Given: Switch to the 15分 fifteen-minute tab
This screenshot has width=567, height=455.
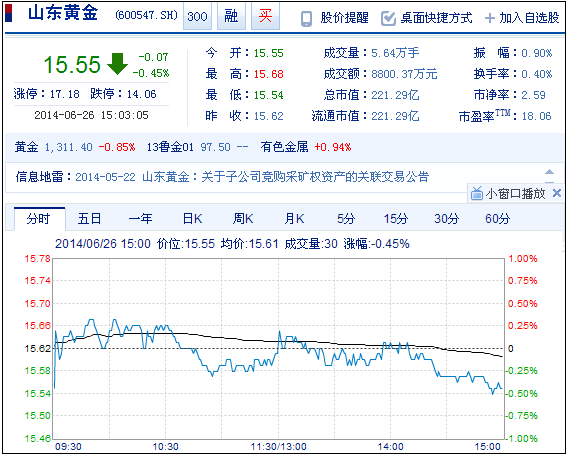Looking at the screenshot, I should (x=396, y=219).
